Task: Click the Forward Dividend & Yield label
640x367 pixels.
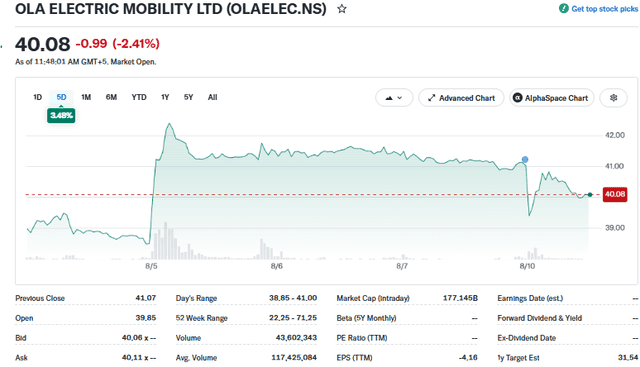Action: point(540,318)
